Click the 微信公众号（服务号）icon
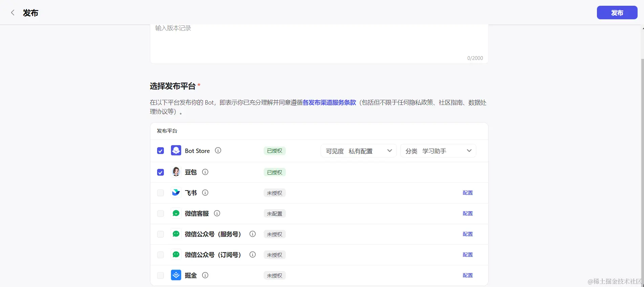Viewport: 644px width, 287px height. (176, 234)
